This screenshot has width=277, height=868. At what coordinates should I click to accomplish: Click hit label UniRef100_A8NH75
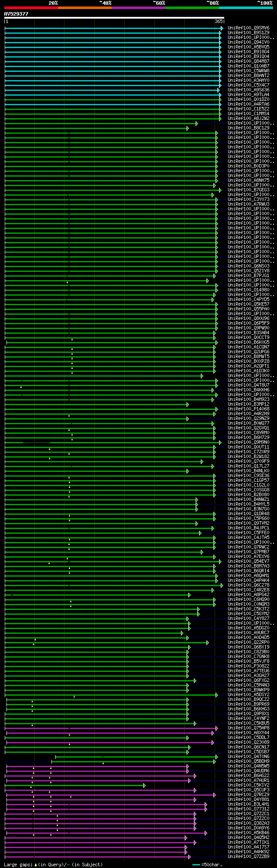click(x=248, y=181)
